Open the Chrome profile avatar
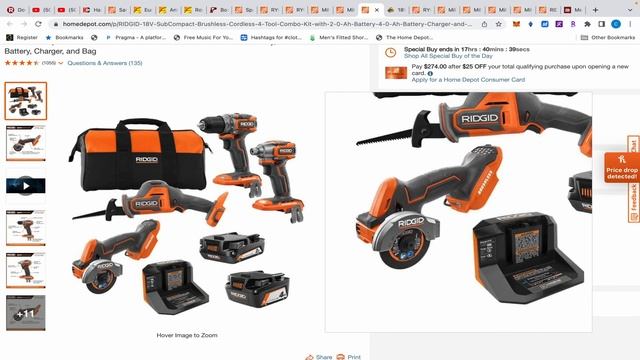The width and height of the screenshot is (640, 360). pyautogui.click(x=616, y=24)
